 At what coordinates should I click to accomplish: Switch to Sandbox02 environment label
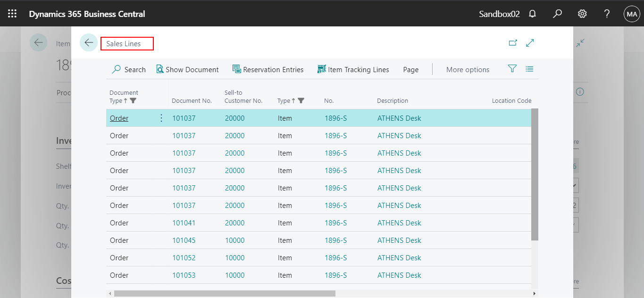(x=499, y=14)
